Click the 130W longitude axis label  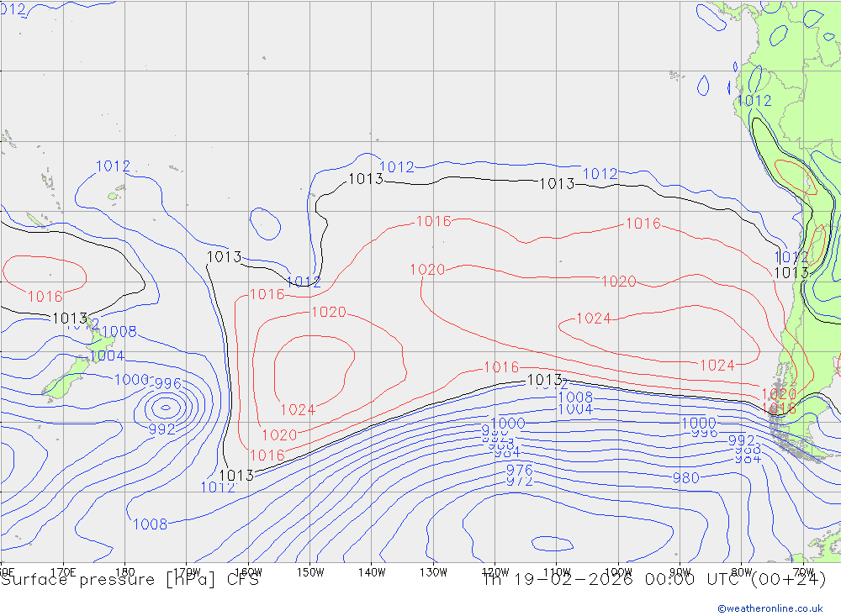click(x=433, y=572)
